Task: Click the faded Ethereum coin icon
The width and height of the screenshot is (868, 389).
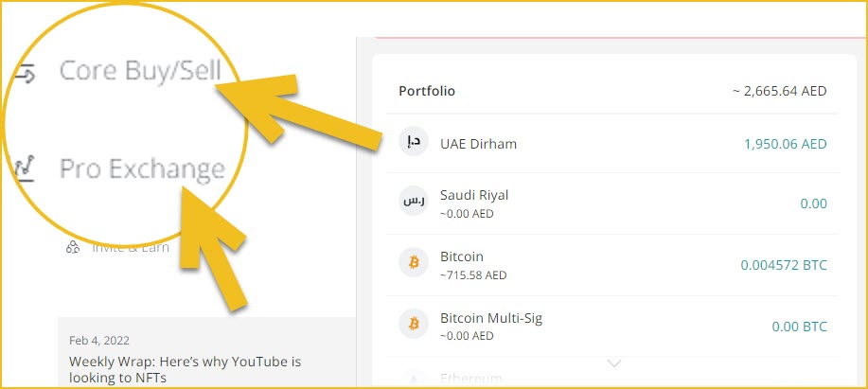Action: (x=414, y=379)
